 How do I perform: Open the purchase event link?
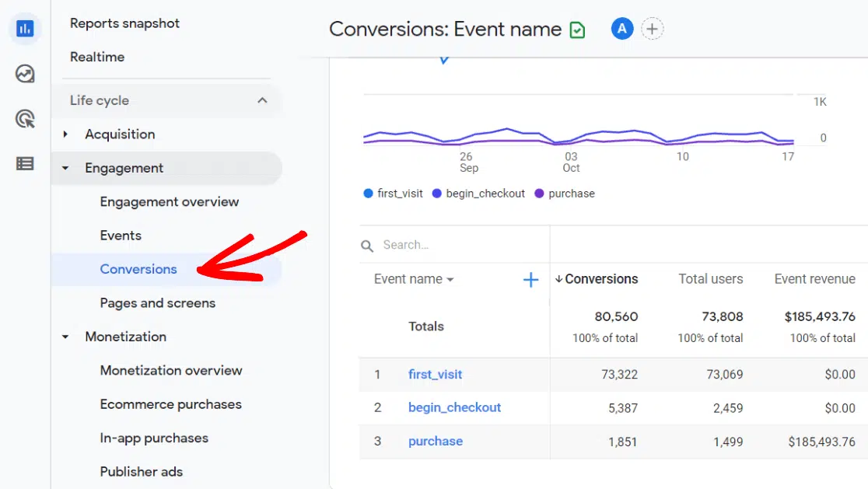click(x=435, y=441)
